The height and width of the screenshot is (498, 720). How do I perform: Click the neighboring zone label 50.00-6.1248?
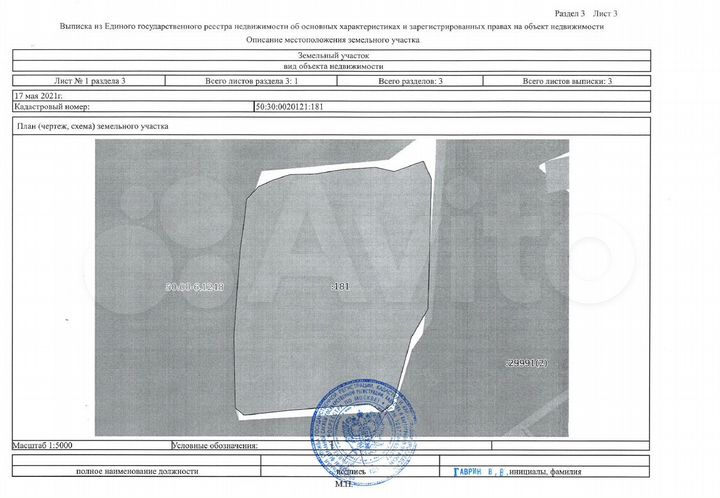tap(195, 287)
